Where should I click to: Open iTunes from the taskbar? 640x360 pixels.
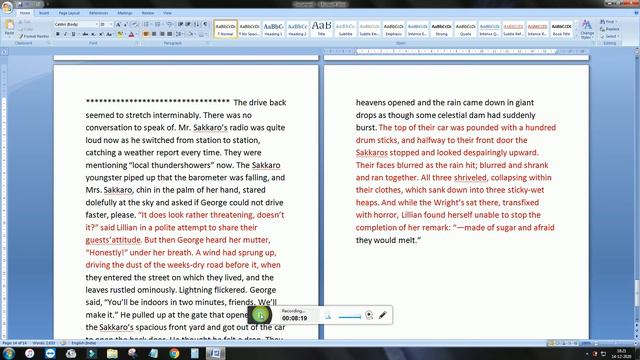point(29,353)
